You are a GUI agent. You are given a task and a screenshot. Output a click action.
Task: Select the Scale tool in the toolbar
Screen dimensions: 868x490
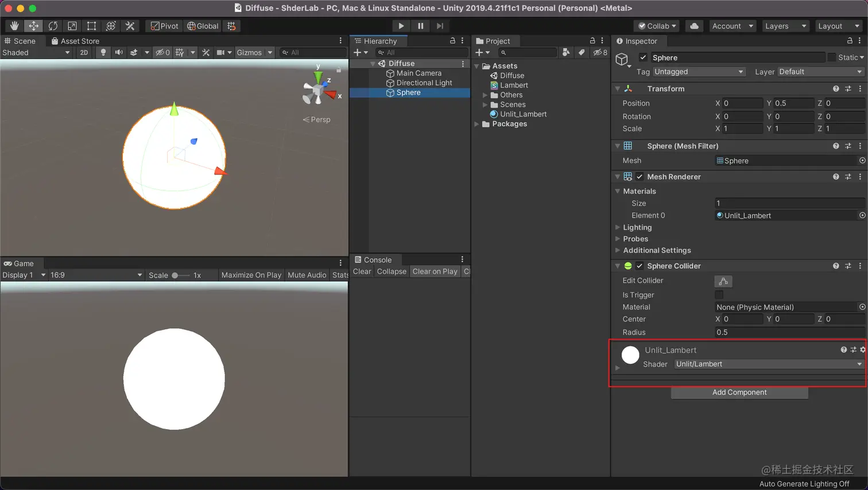point(72,26)
